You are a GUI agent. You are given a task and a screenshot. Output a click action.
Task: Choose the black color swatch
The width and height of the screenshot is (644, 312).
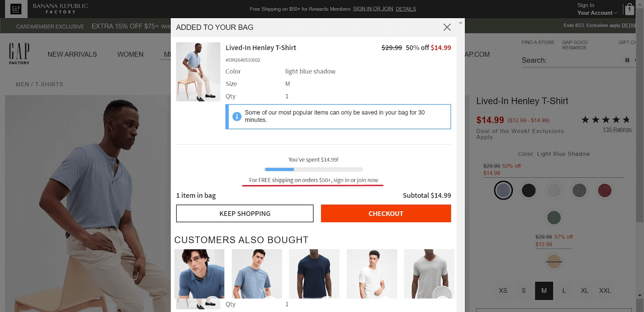(528, 190)
